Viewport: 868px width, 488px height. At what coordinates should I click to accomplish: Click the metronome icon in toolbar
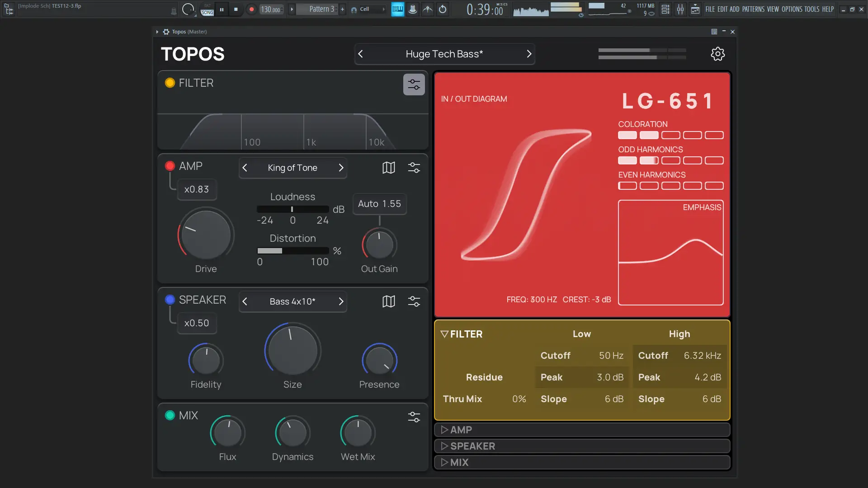tap(428, 9)
